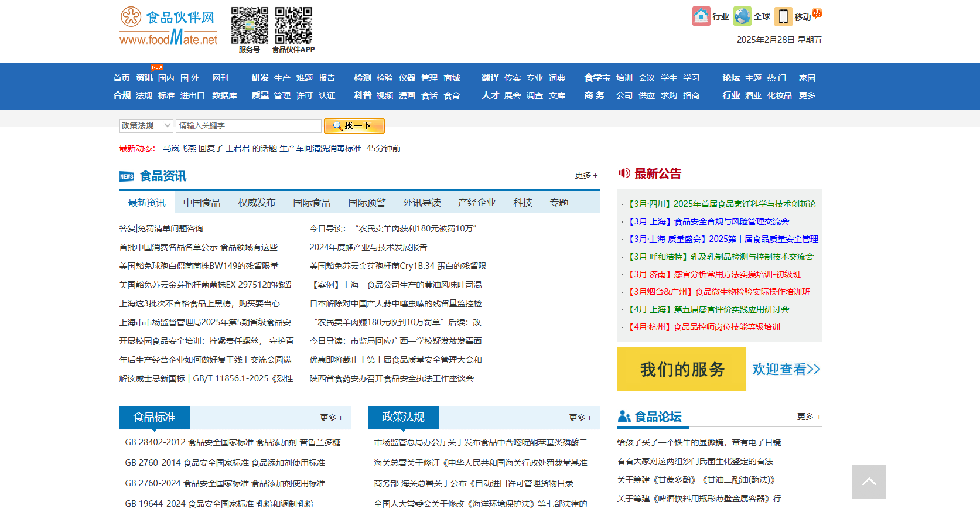Open the search category dropdown

tap(146, 126)
